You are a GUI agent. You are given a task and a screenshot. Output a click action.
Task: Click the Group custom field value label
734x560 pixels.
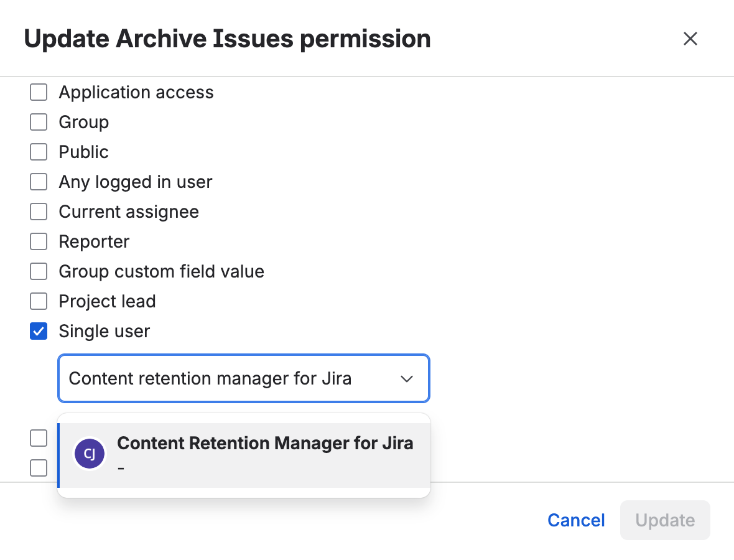(162, 271)
